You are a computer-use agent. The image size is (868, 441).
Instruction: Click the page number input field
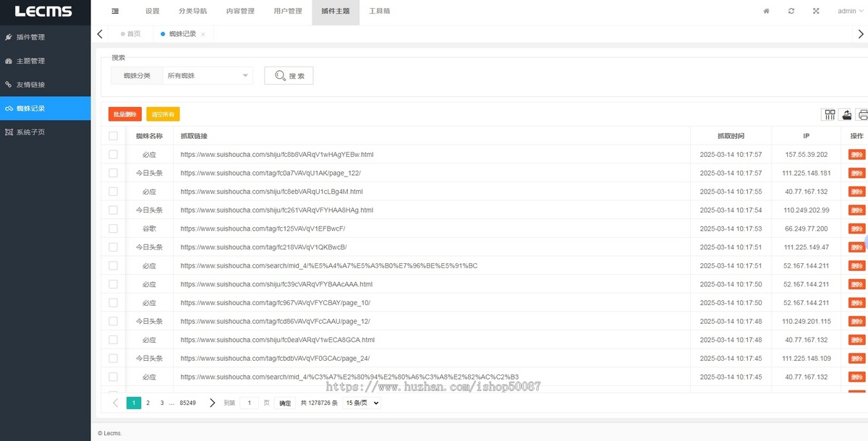(x=249, y=403)
